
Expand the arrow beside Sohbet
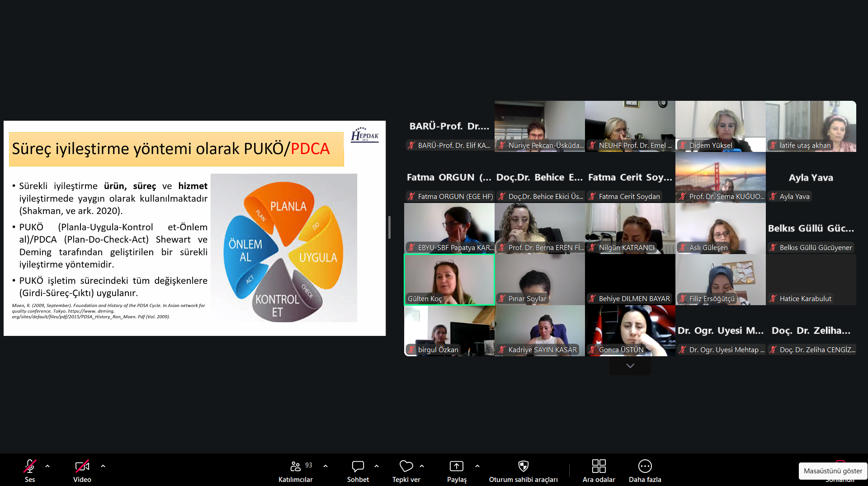pyautogui.click(x=377, y=466)
